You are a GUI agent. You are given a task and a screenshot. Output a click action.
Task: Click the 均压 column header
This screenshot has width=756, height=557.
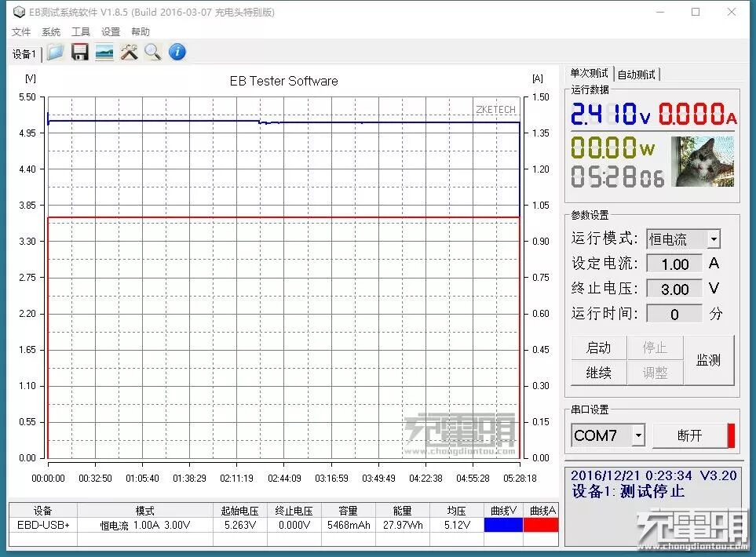(457, 511)
